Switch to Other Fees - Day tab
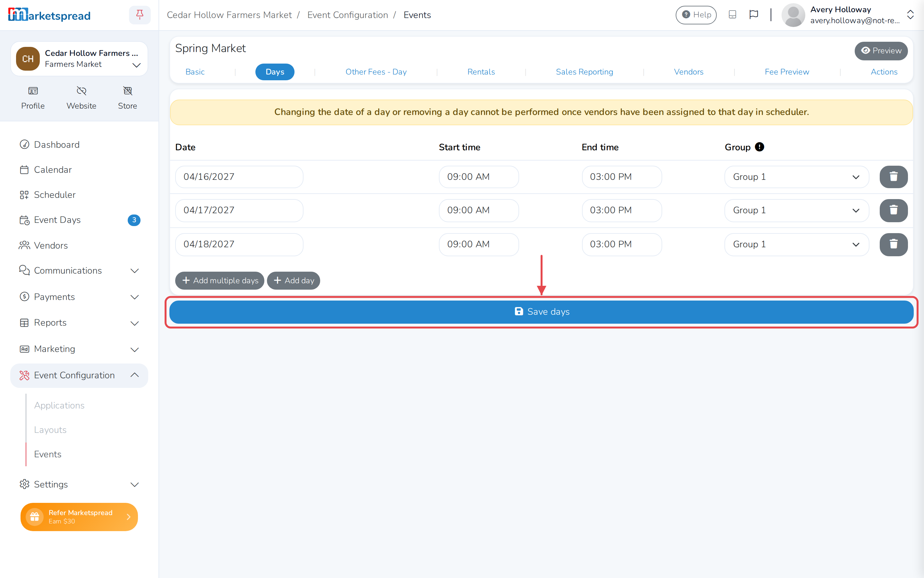The height and width of the screenshot is (578, 924). click(376, 72)
